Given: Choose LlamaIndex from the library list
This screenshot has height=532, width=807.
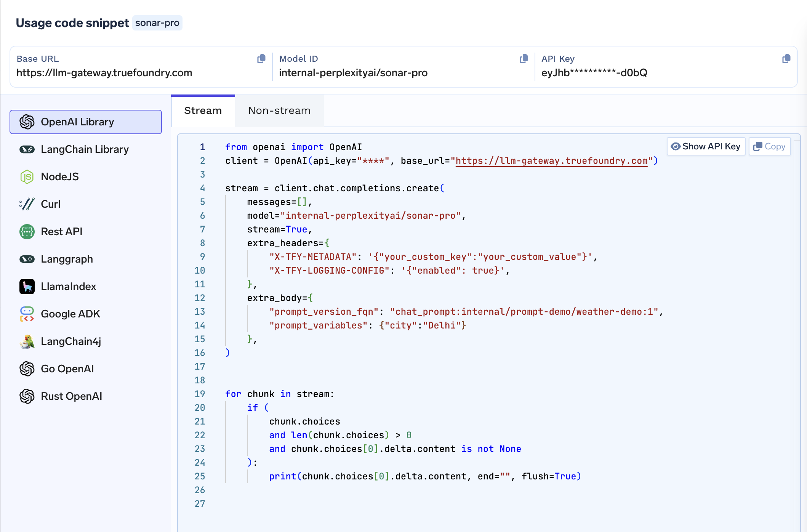Looking at the screenshot, I should tap(86, 287).
